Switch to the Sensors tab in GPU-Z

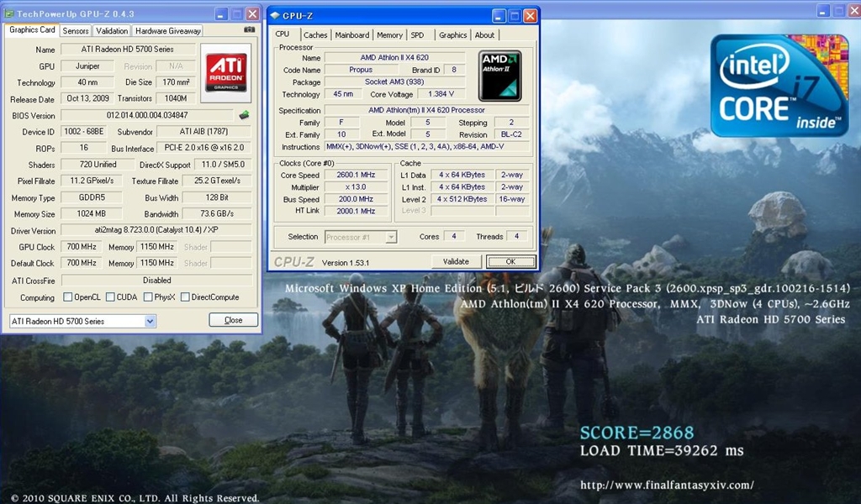pyautogui.click(x=76, y=31)
